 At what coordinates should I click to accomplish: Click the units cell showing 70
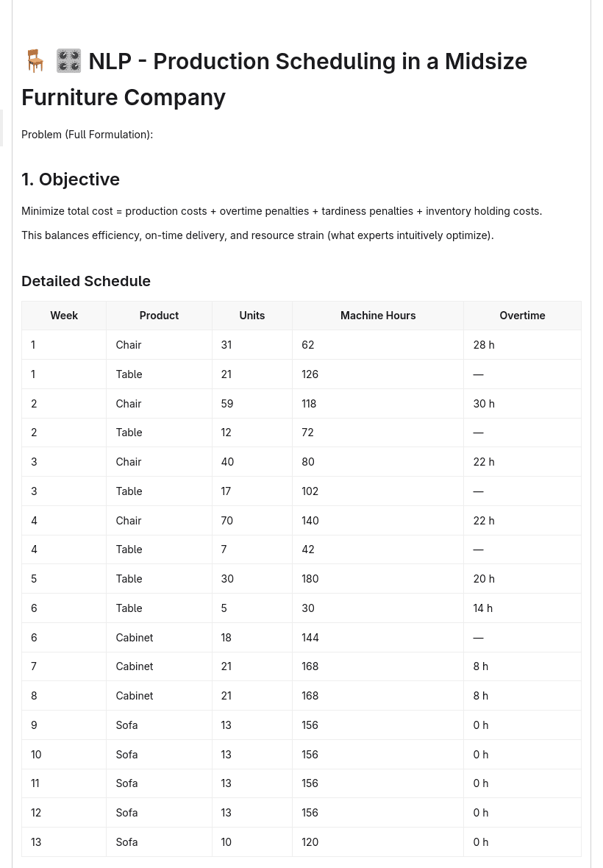pyautogui.click(x=252, y=520)
